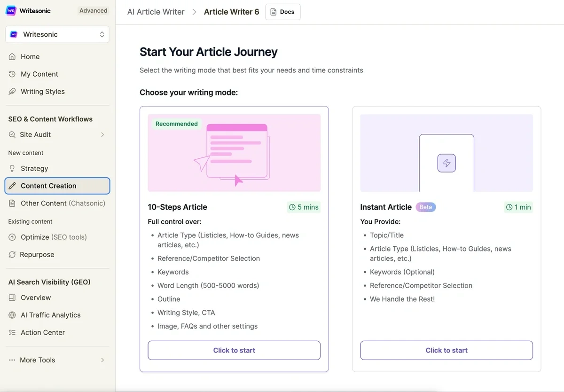Click 'Topic/Title' list item
The height and width of the screenshot is (392, 564).
pyautogui.click(x=387, y=235)
